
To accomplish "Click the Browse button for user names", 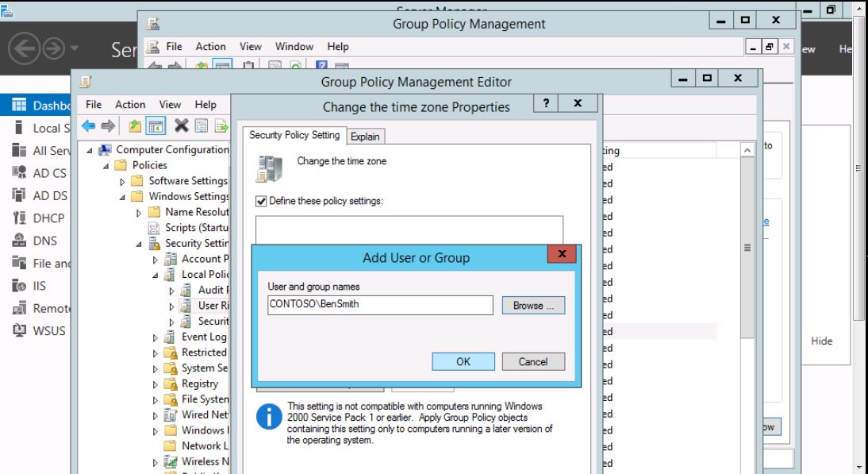I will [533, 306].
